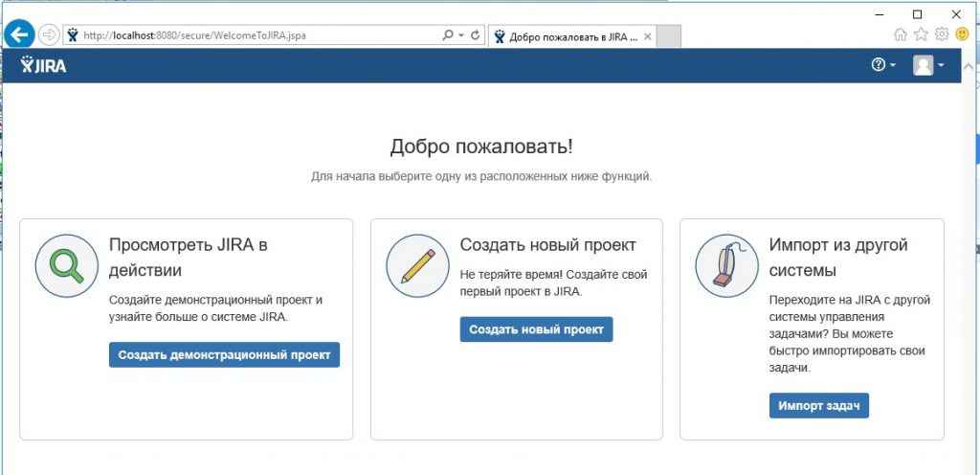The image size is (980, 475).
Task: Maximize the browser window
Action: tap(918, 13)
